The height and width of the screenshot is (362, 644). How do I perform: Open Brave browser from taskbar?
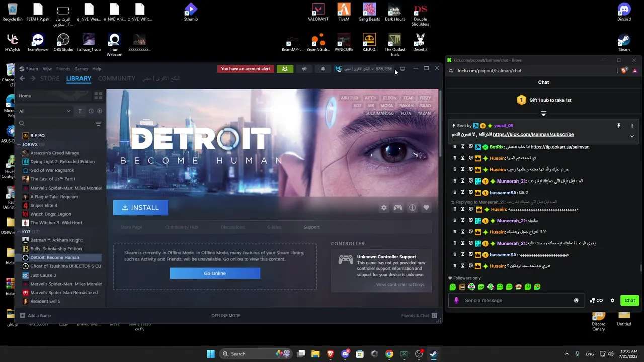tap(331, 354)
